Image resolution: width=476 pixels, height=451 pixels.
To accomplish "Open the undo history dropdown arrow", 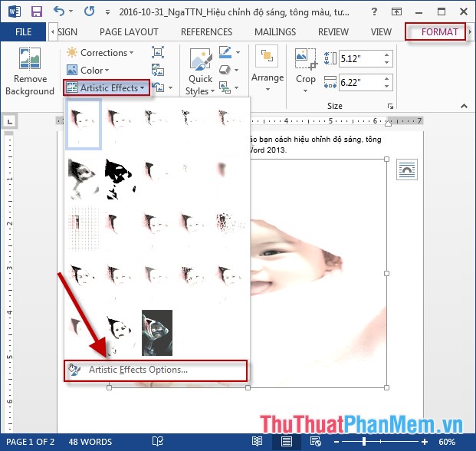I will pos(71,12).
